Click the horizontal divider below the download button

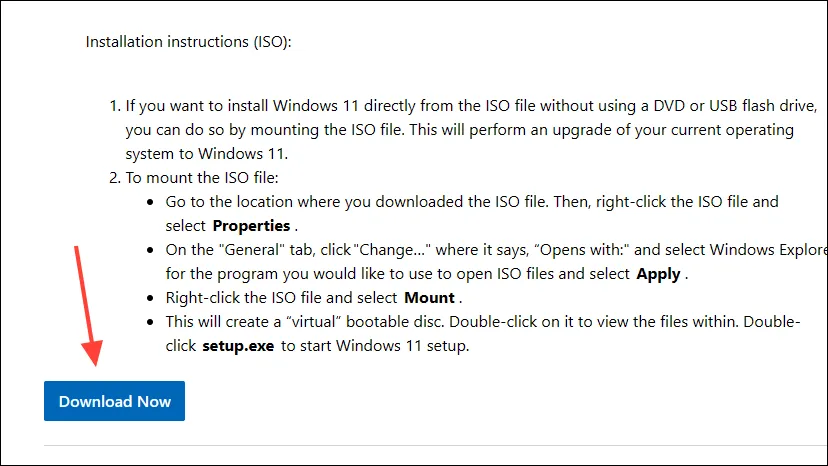(x=436, y=445)
